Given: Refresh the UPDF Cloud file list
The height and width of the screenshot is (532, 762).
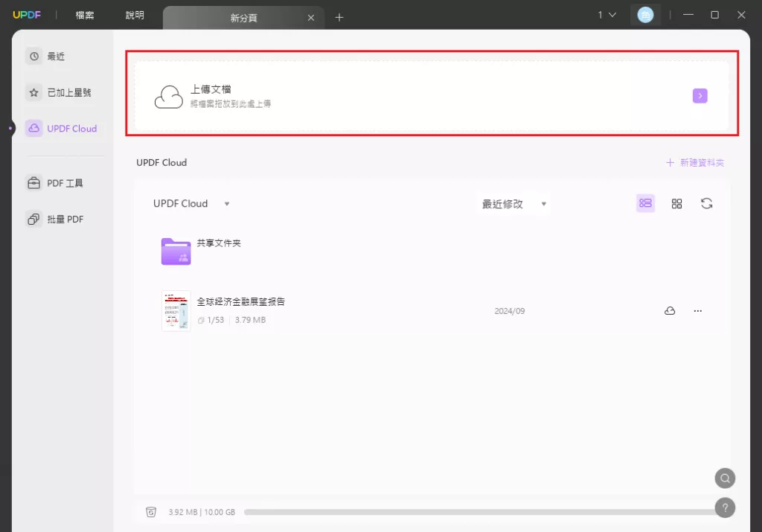Looking at the screenshot, I should pyautogui.click(x=707, y=204).
